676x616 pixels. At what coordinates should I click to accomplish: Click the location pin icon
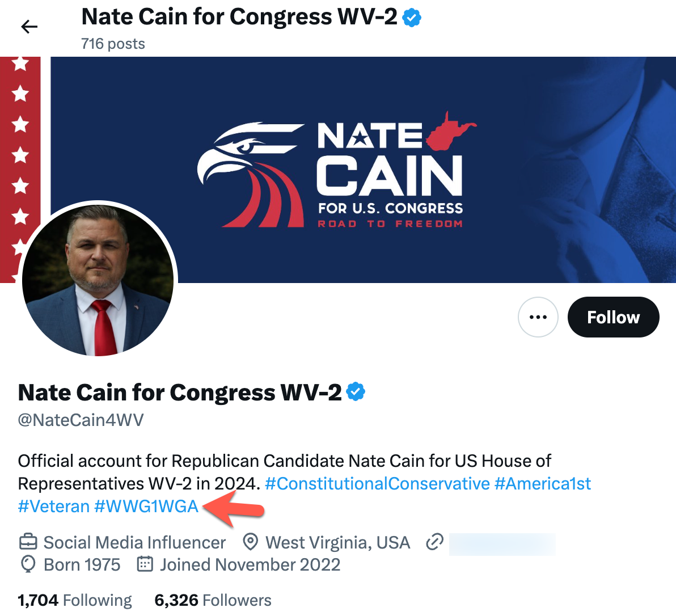(x=250, y=542)
